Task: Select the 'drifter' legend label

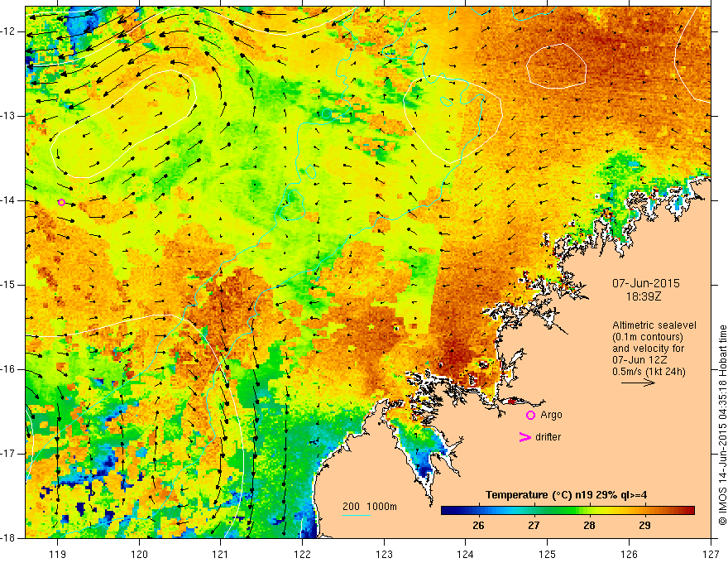Action: click(548, 437)
